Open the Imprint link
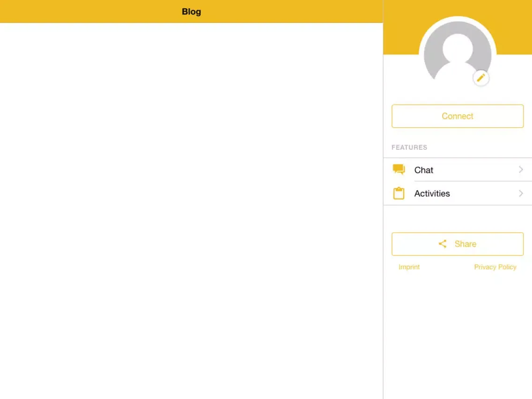The height and width of the screenshot is (399, 532). click(x=409, y=267)
